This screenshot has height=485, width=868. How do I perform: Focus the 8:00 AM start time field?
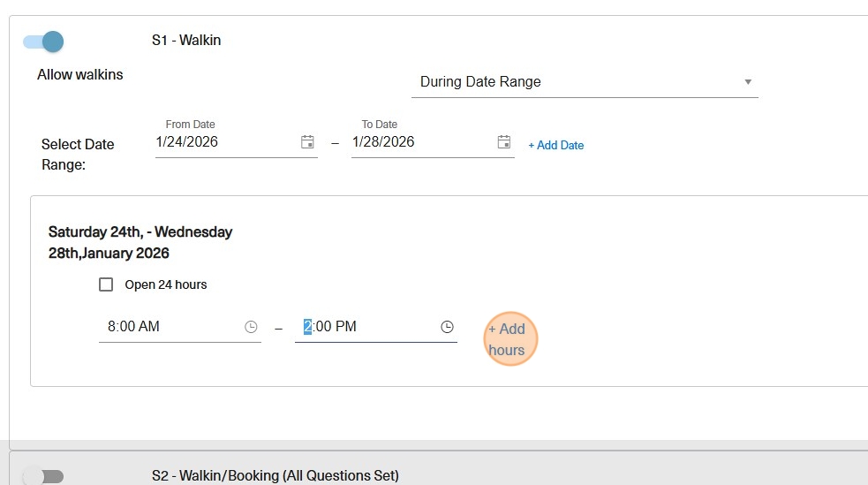tap(168, 327)
